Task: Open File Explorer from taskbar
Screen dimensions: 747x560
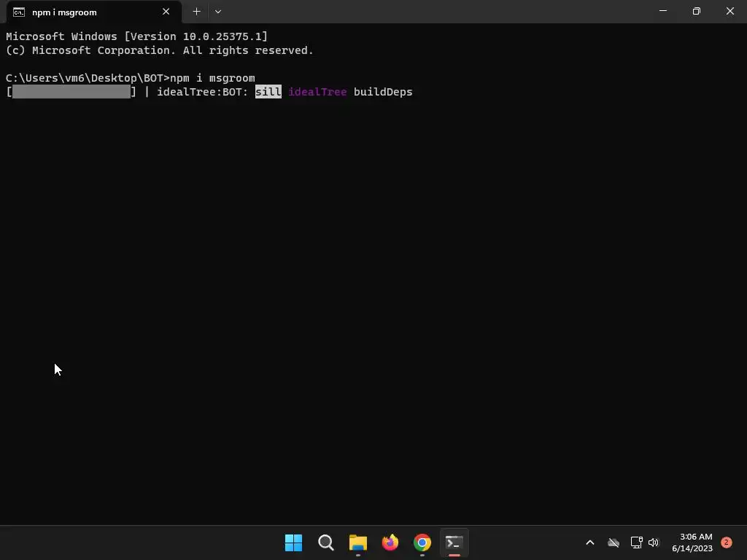Action: click(357, 542)
